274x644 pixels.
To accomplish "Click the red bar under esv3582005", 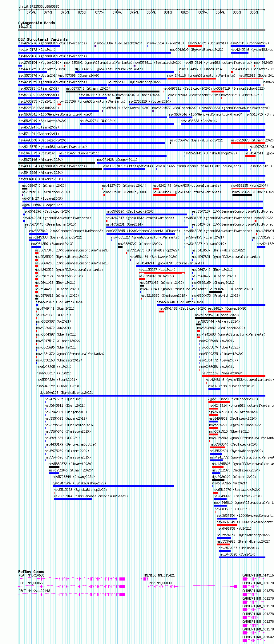I will coord(195,46).
